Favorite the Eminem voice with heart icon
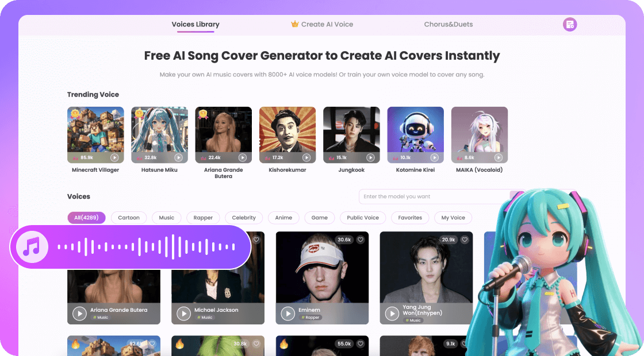Screen dimensions: 644x356 (x=360, y=239)
